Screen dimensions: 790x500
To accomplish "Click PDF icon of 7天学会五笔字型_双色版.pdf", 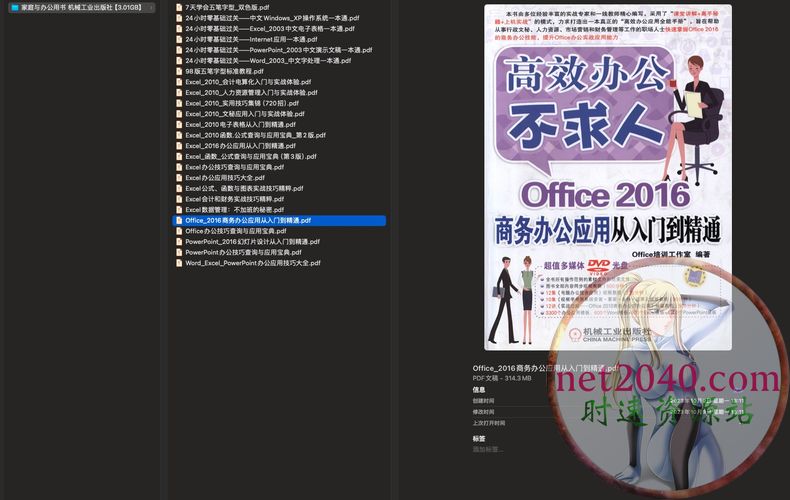I will pos(179,7).
